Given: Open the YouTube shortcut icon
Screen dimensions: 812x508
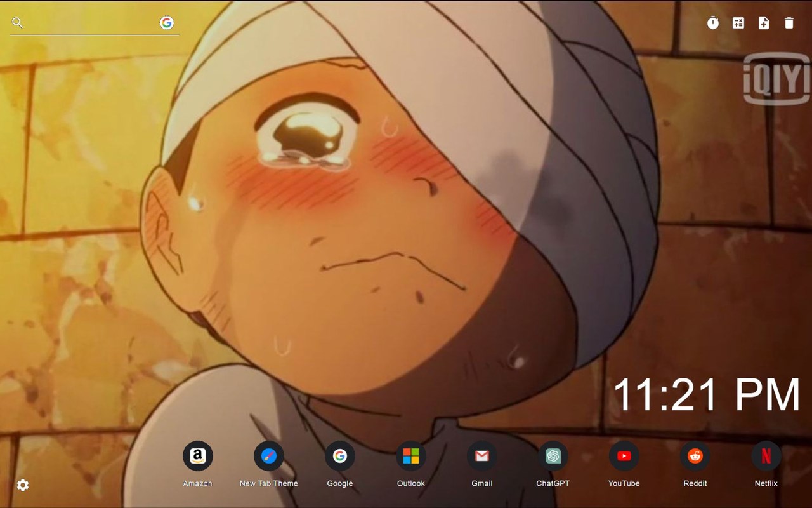Looking at the screenshot, I should point(624,456).
